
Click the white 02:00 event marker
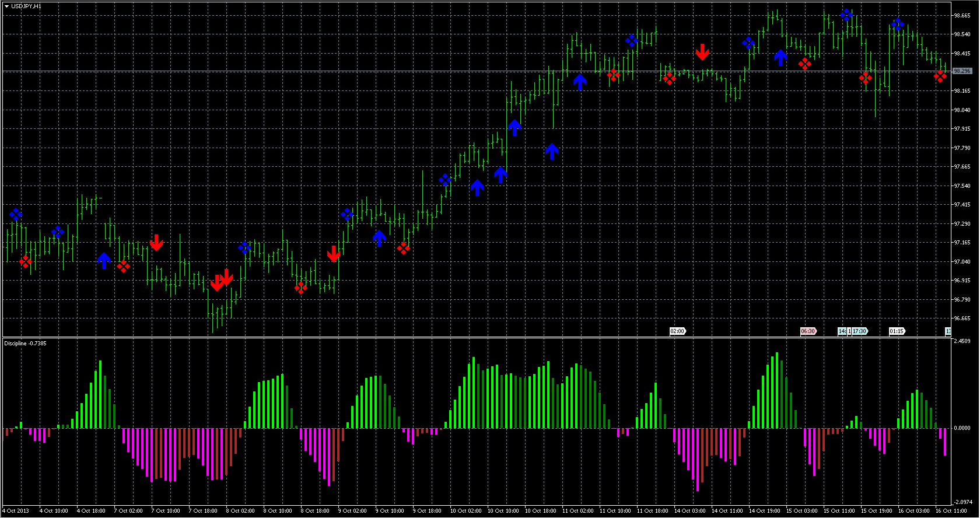677,331
